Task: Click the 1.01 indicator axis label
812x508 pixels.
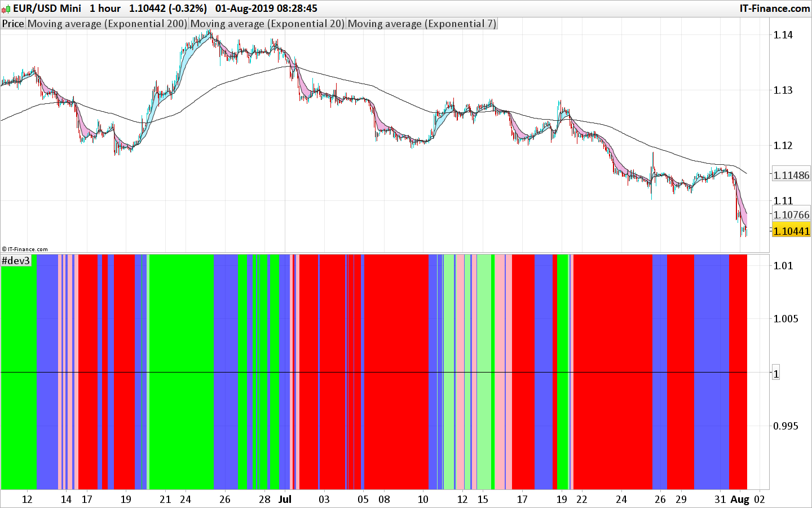Action: coord(783,266)
